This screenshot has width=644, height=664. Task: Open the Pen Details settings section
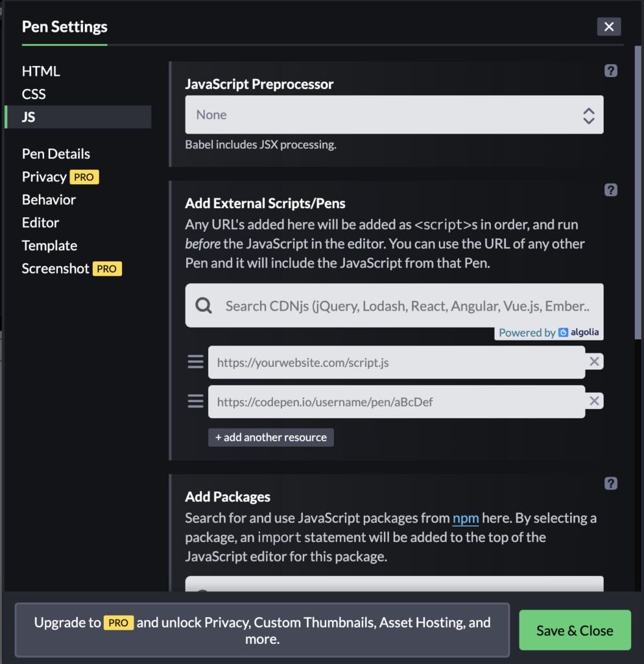tap(56, 154)
